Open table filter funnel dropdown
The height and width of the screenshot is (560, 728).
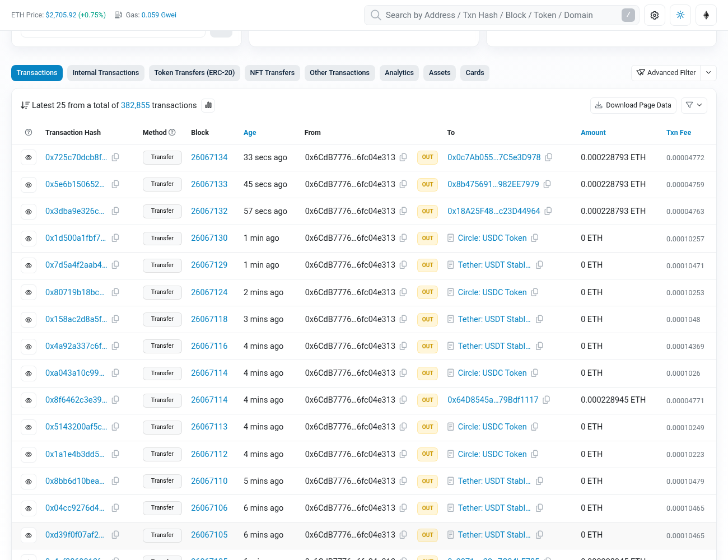click(694, 105)
